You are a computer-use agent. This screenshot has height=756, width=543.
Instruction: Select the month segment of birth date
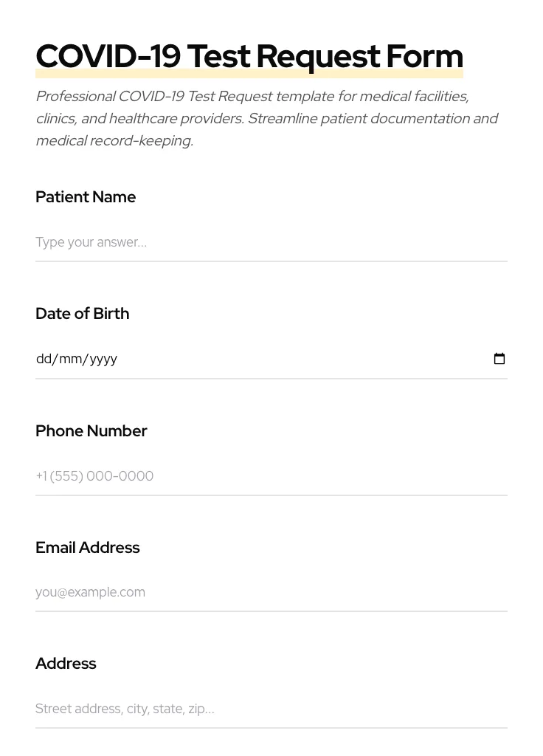pos(70,359)
